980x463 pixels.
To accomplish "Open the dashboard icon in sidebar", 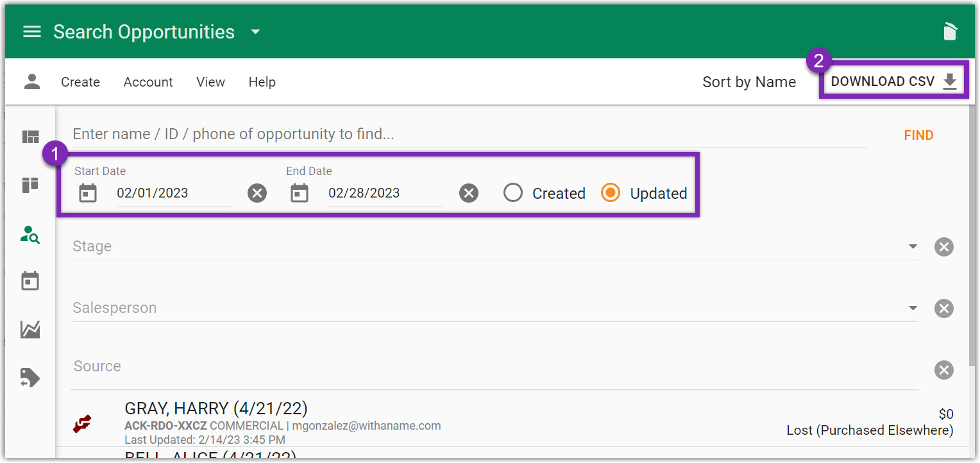I will [31, 137].
